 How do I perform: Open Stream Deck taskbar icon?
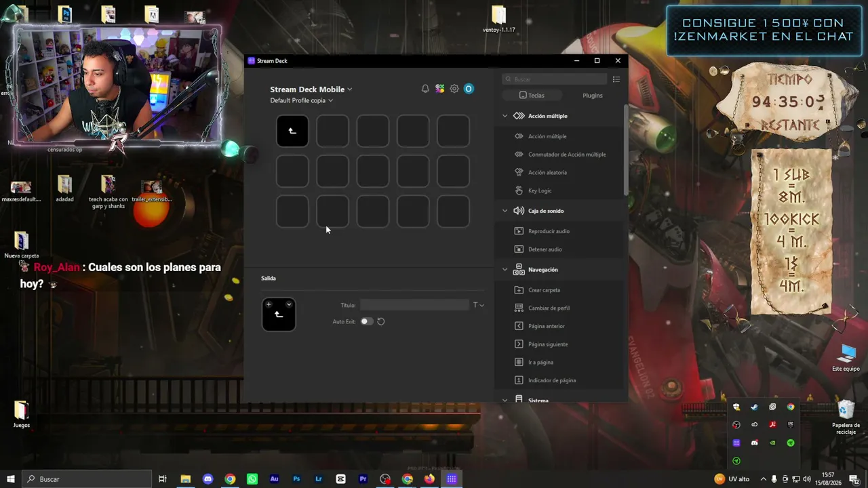pos(452,479)
